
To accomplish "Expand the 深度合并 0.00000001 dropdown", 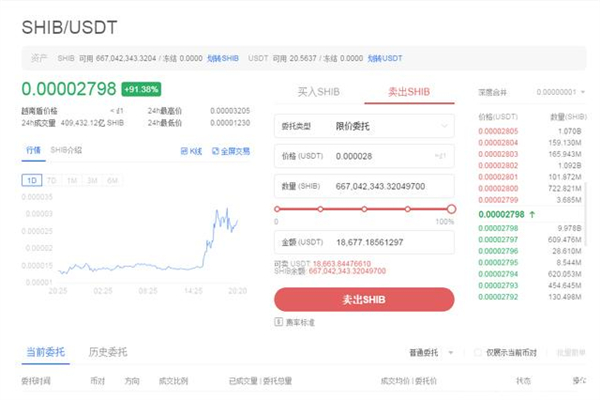I will pyautogui.click(x=560, y=92).
